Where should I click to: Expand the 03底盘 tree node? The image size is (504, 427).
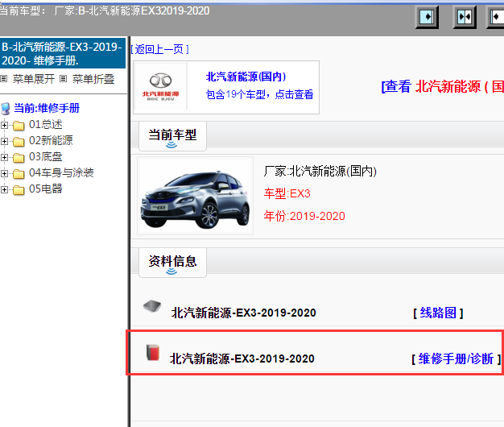pos(4,157)
